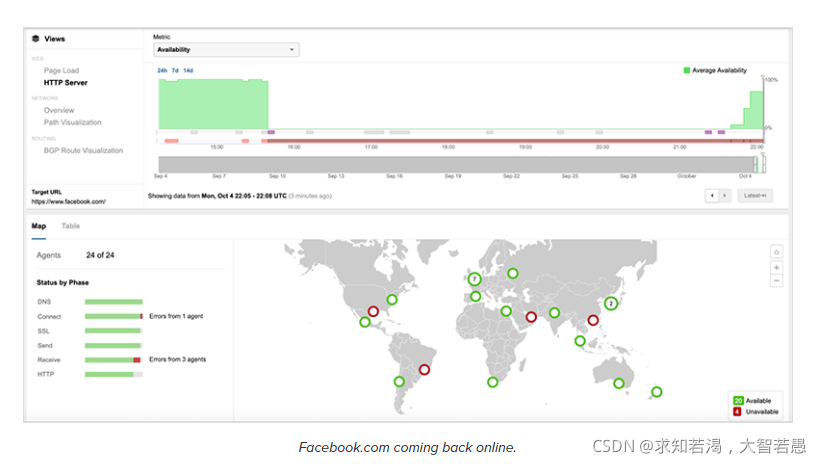Click 'Errors from 1 agent' text
Screen dimensions: 822x464
click(x=176, y=316)
